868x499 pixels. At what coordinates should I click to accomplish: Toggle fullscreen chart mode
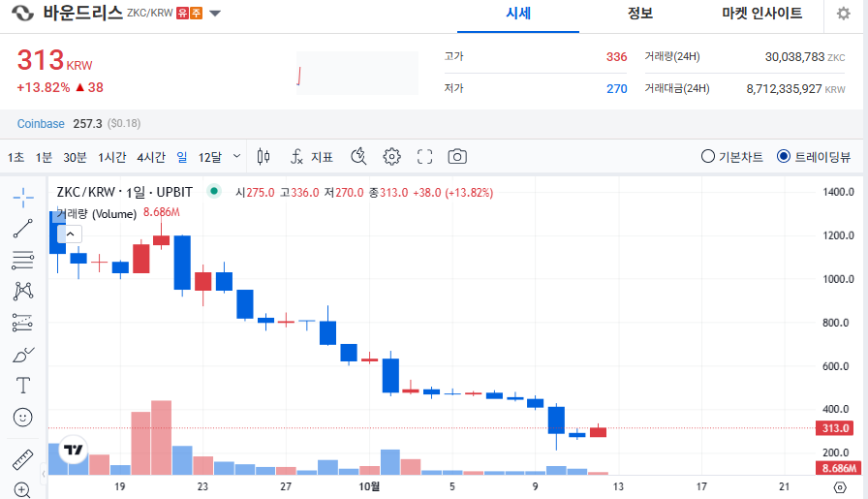(424, 157)
